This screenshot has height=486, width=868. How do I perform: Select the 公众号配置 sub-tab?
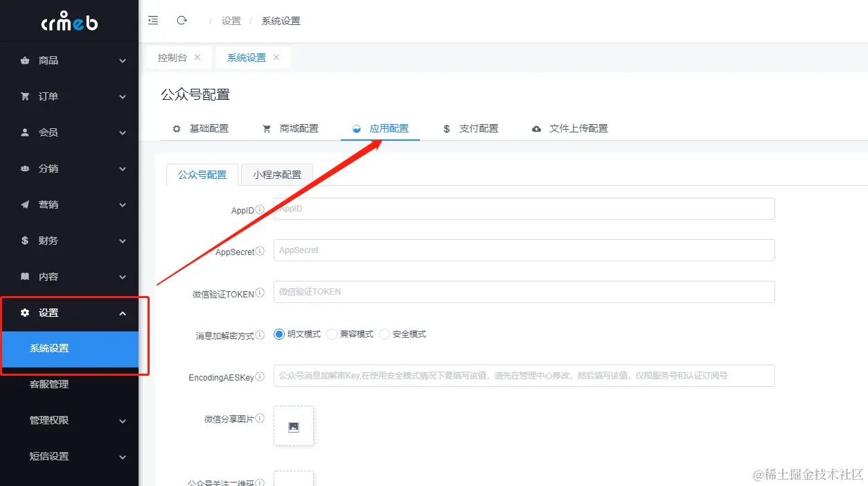[x=202, y=175]
